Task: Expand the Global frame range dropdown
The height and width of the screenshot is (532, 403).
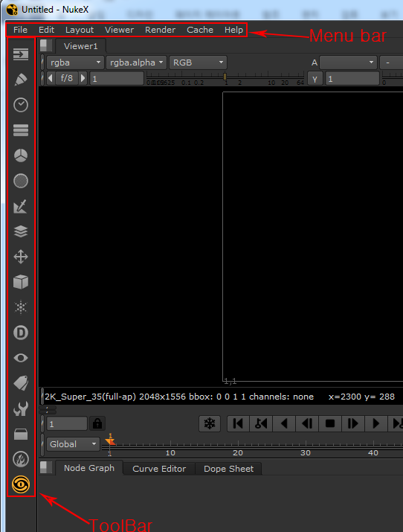Action: (x=73, y=443)
